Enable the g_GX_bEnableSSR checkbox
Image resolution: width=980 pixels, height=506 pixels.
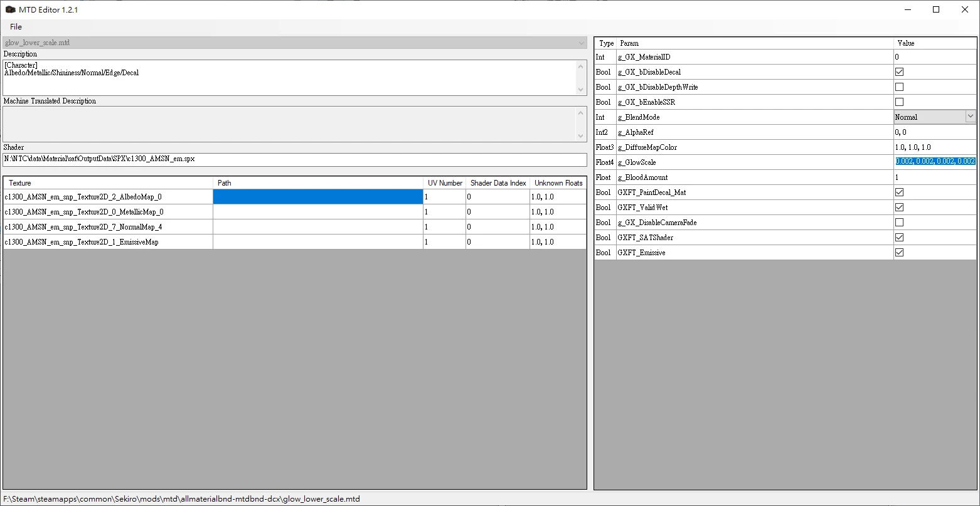pyautogui.click(x=899, y=102)
